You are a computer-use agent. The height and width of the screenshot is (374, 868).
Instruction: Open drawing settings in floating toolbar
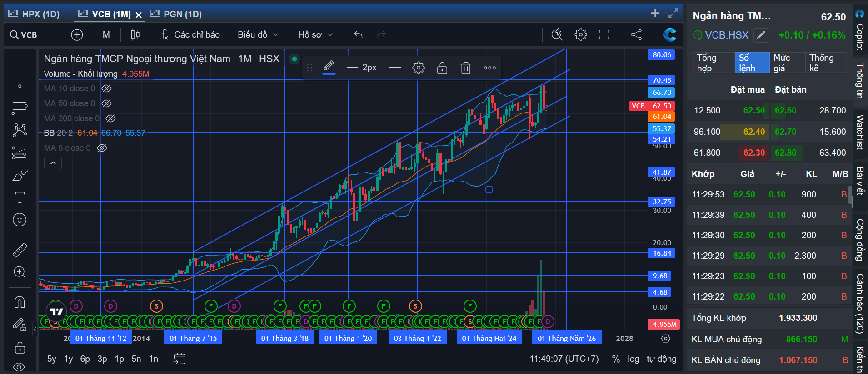[419, 68]
